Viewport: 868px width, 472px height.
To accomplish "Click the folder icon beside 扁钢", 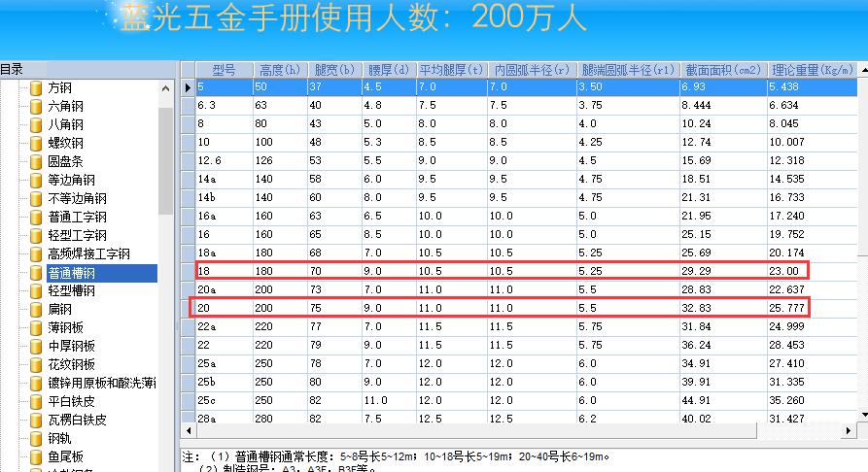I will pos(36,309).
